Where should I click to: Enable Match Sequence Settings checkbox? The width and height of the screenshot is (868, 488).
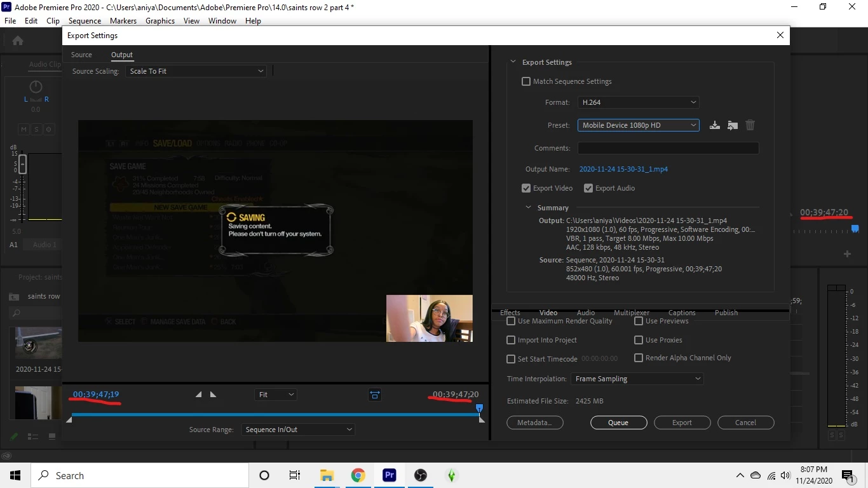(x=526, y=81)
